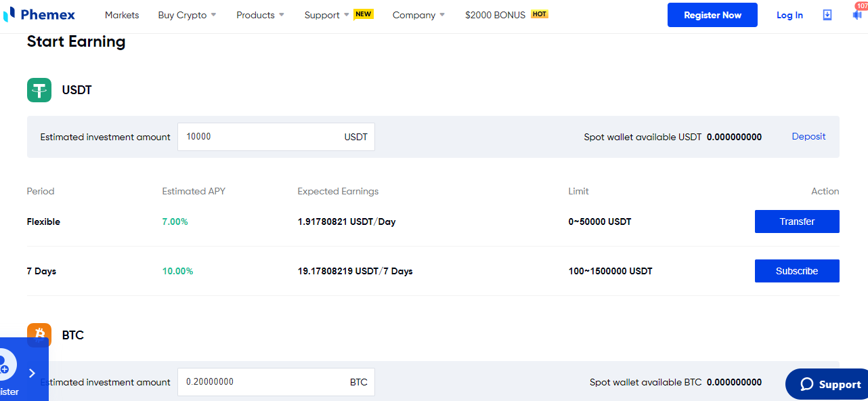
Task: Click the HOT badge beside bonus
Action: pos(540,14)
